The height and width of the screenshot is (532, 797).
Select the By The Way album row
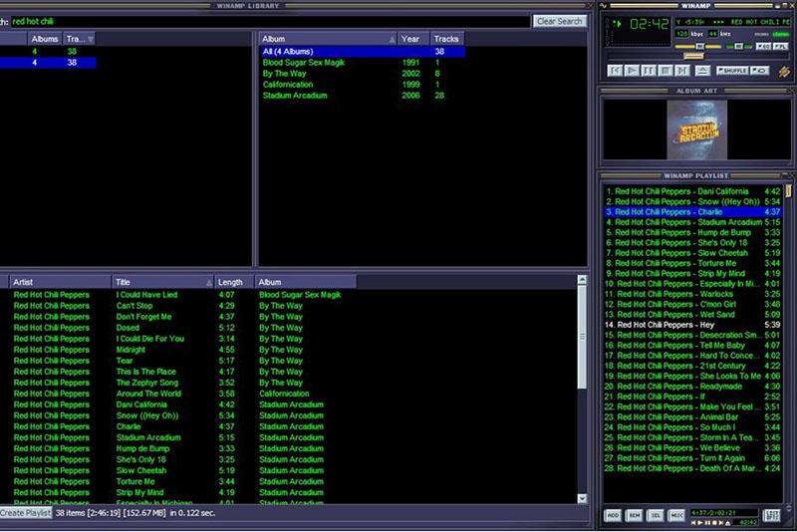(283, 74)
